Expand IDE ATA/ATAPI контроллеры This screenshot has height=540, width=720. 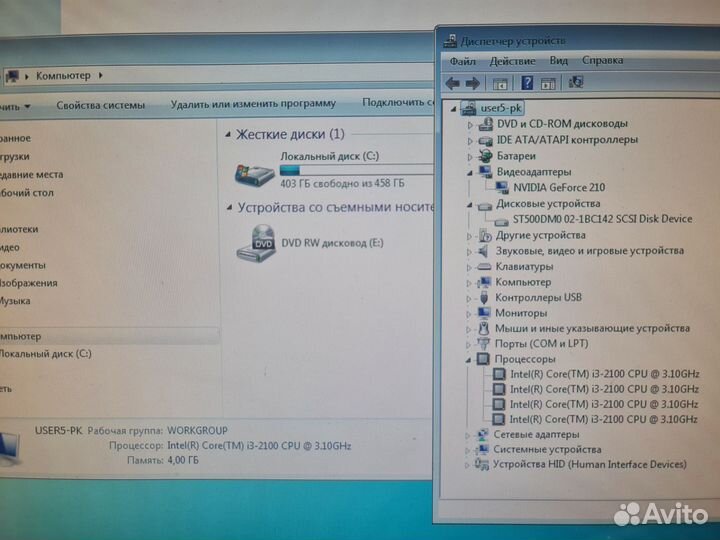click(x=470, y=141)
